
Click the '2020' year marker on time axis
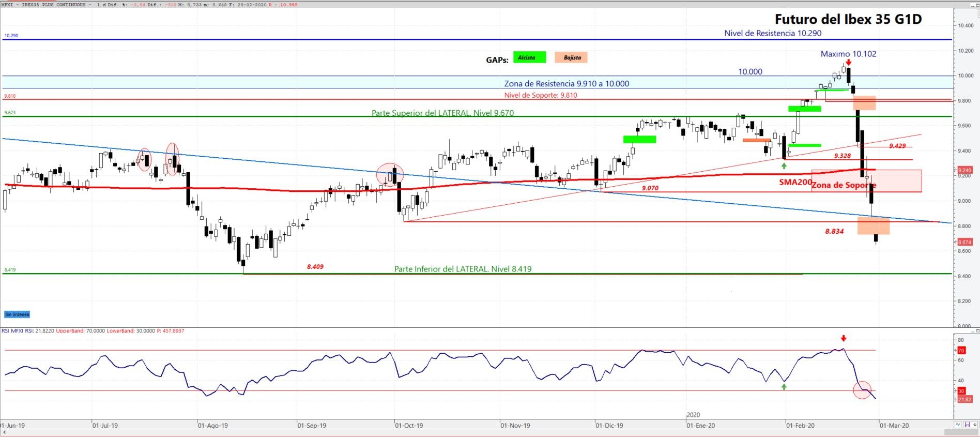693,415
